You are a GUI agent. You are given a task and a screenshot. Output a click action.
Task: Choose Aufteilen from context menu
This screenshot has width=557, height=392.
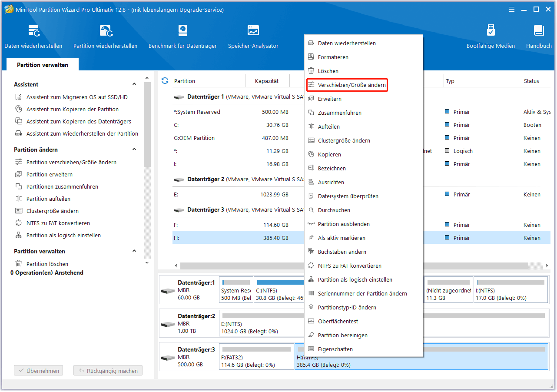pos(364,127)
